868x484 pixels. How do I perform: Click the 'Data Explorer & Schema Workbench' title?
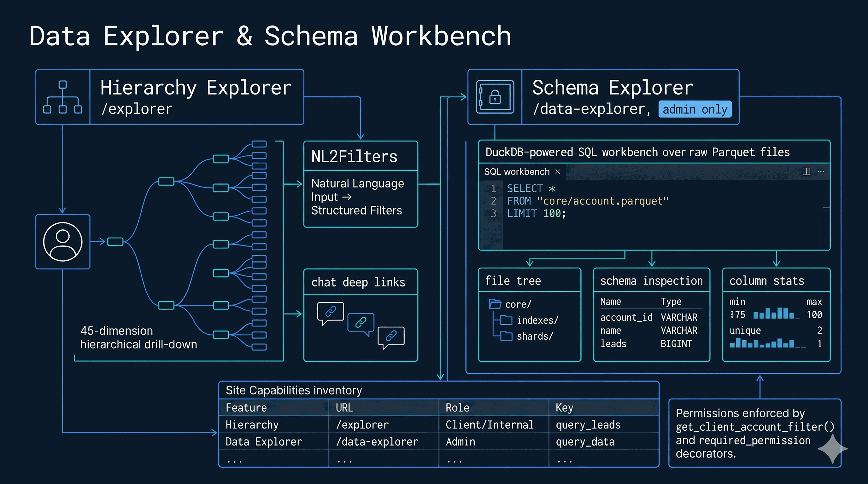pyautogui.click(x=270, y=36)
